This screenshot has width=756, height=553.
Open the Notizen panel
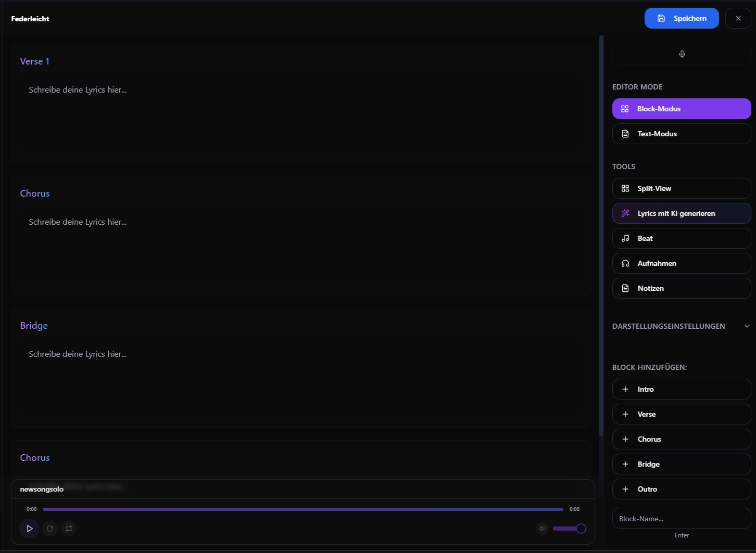pyautogui.click(x=681, y=288)
